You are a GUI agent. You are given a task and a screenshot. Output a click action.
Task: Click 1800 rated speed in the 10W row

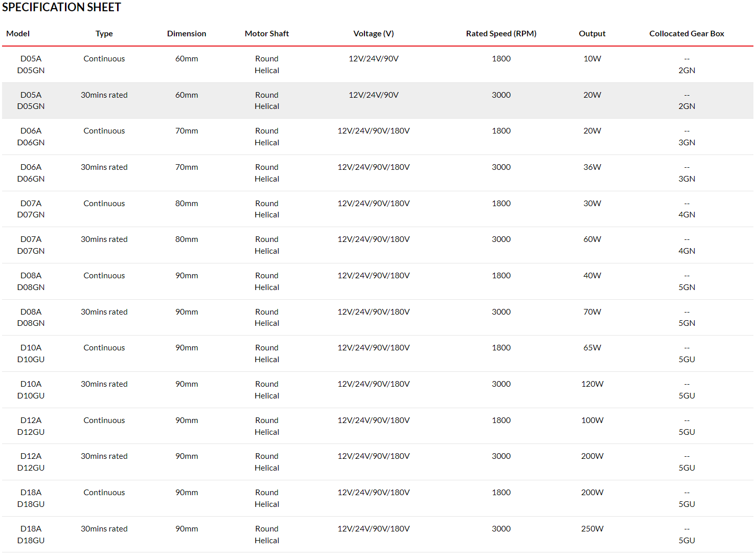[x=501, y=58]
